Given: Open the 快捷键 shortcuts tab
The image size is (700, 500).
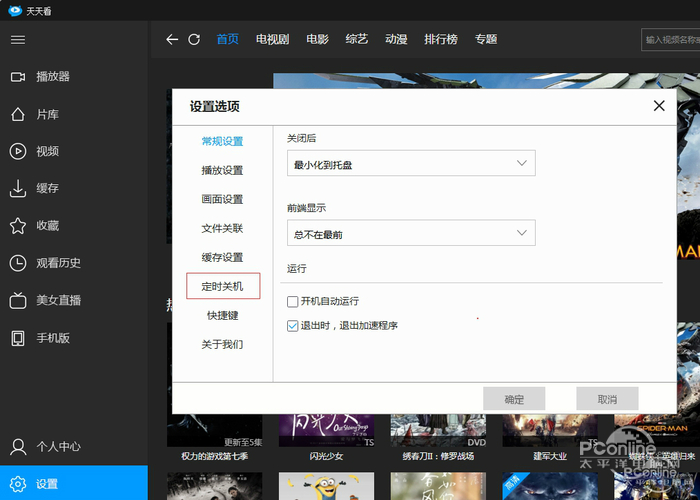Looking at the screenshot, I should click(222, 316).
